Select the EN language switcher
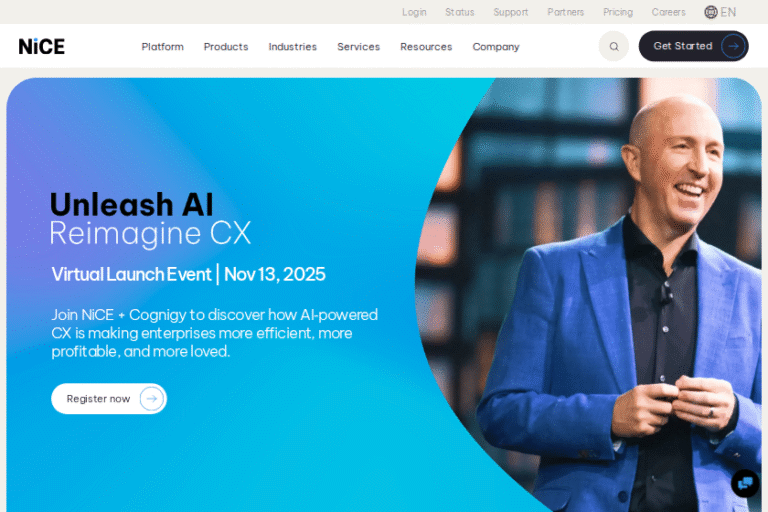The width and height of the screenshot is (768, 512). tap(728, 12)
